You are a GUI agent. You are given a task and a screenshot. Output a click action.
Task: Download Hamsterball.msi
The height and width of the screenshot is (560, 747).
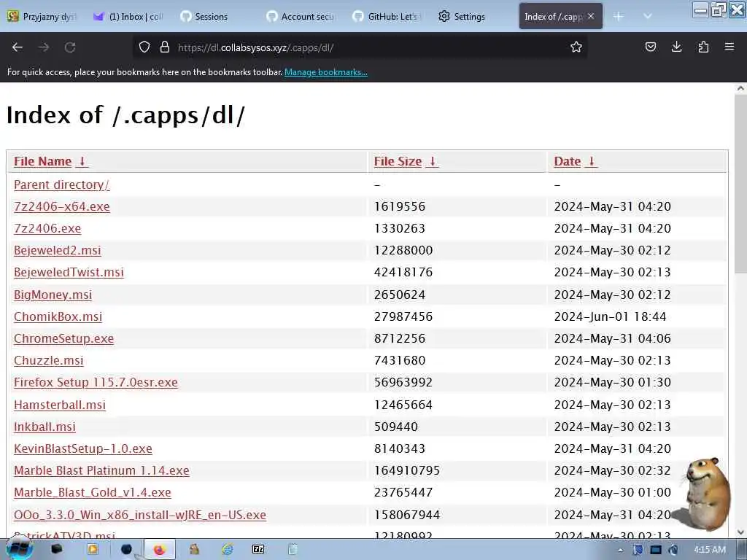point(60,405)
